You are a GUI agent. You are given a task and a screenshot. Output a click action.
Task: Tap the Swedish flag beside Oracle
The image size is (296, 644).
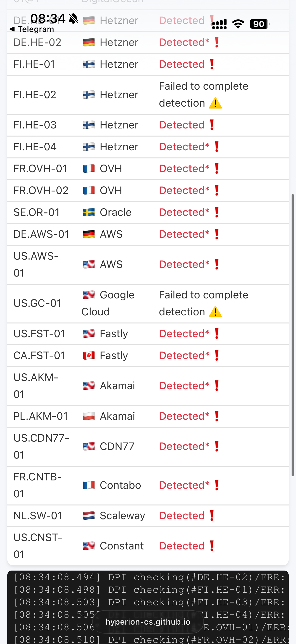click(89, 212)
